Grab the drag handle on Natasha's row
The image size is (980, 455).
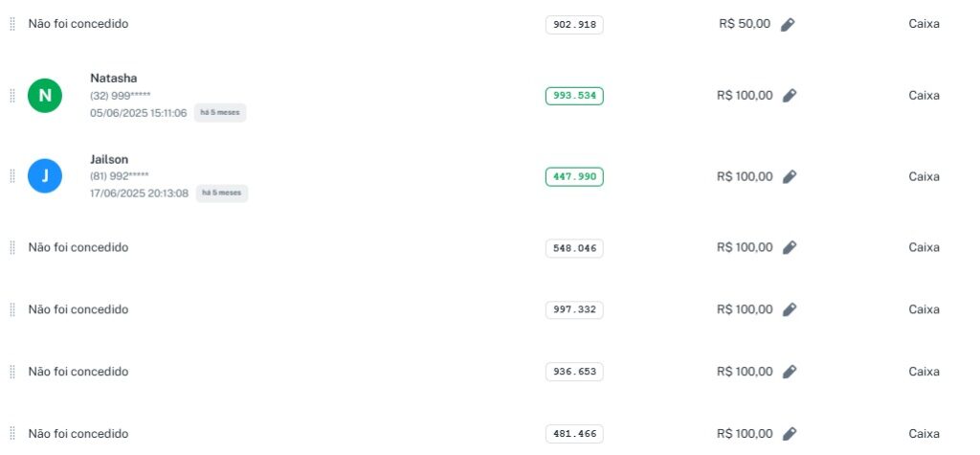(12, 96)
